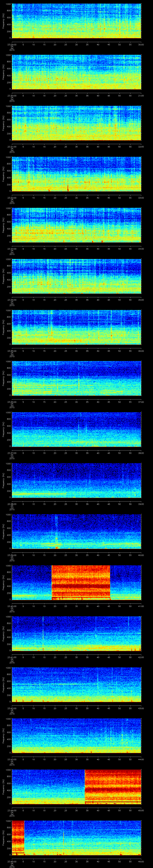Open the spectrogram panel beginning at 23:36:00

76,378
